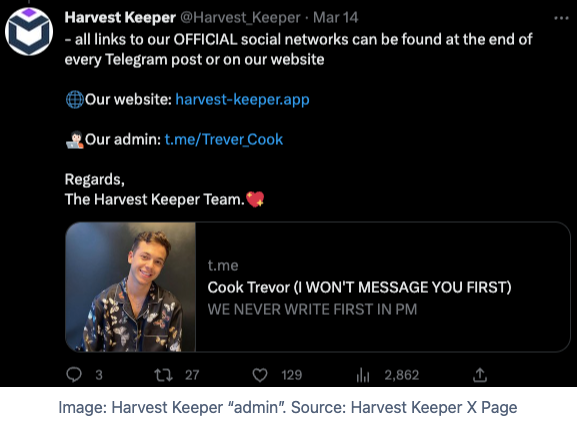The width and height of the screenshot is (577, 430).
Task: Click the link card photo thumbnail
Action: [131, 287]
